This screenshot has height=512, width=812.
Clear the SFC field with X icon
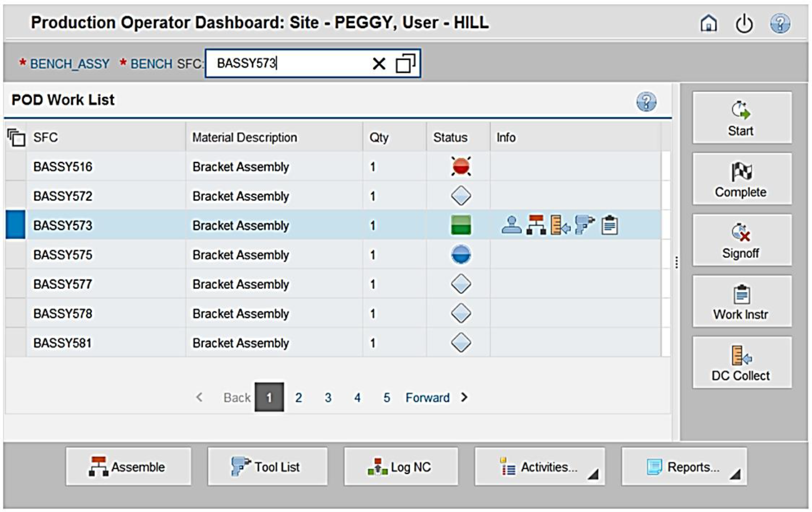(x=379, y=63)
